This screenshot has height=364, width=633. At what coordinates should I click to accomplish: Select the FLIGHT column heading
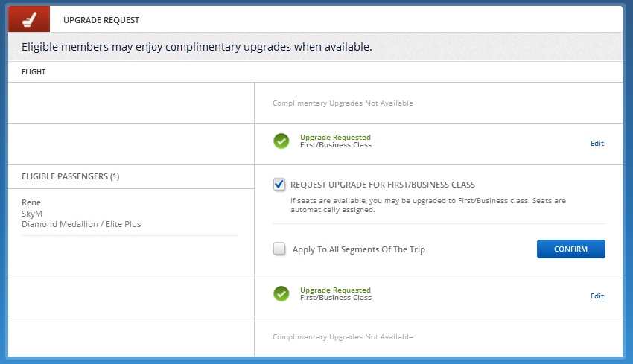[34, 72]
